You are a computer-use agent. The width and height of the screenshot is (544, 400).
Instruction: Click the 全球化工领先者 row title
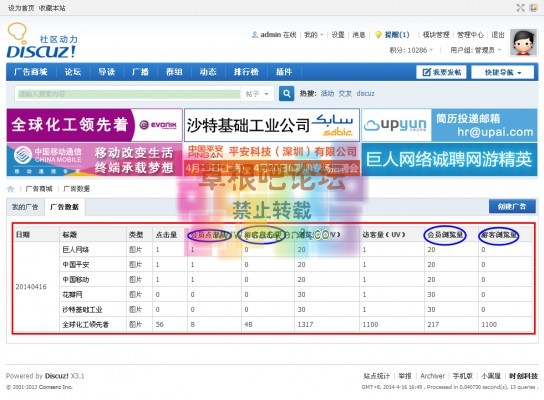(x=85, y=324)
